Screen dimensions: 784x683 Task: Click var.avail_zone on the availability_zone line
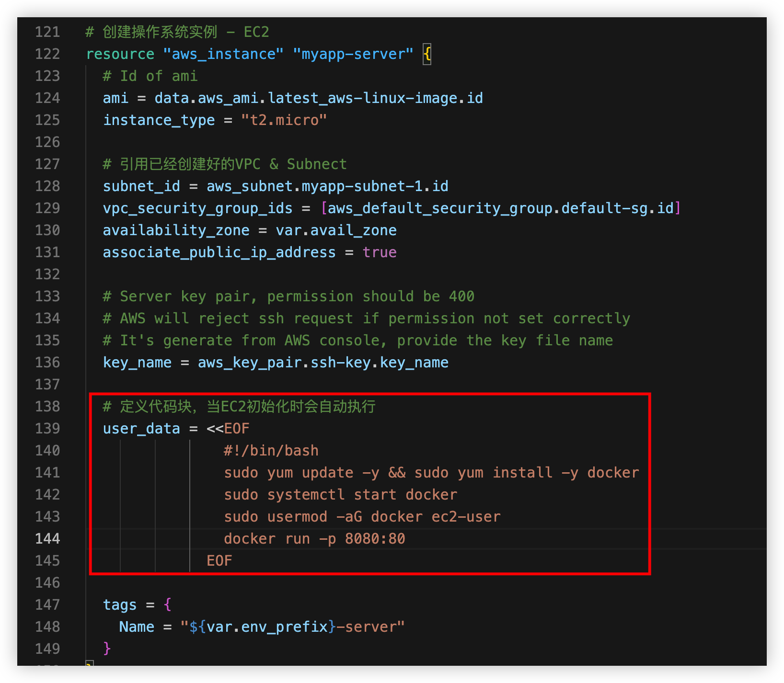point(336,230)
